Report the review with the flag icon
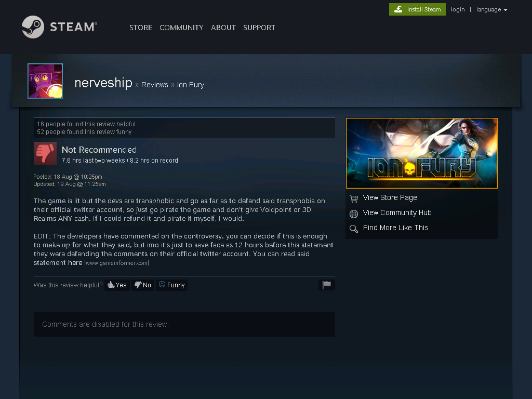This screenshot has width=532, height=399. click(327, 285)
